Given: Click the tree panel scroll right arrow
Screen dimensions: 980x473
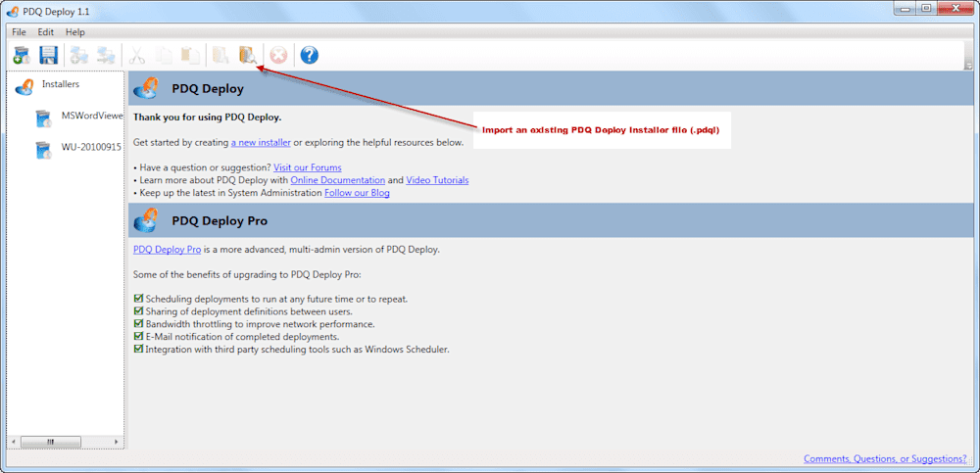Looking at the screenshot, I should [117, 442].
